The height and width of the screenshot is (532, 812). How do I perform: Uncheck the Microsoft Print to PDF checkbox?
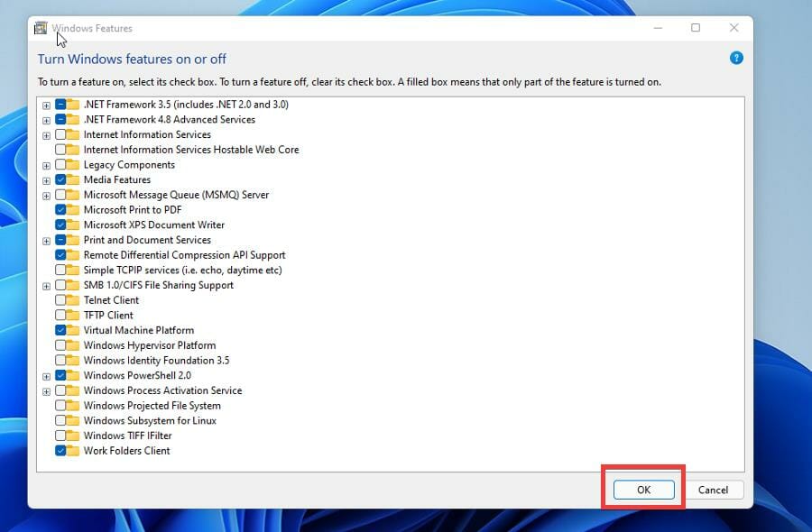pyautogui.click(x=60, y=209)
